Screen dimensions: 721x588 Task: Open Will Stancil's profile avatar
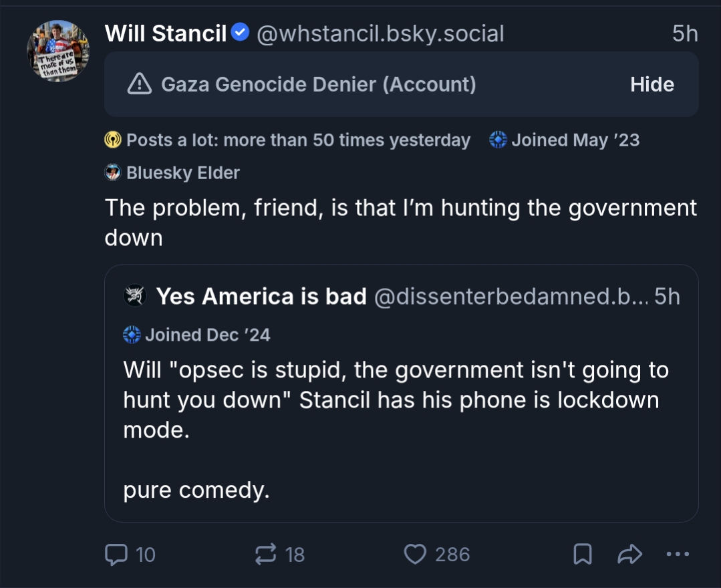click(58, 51)
